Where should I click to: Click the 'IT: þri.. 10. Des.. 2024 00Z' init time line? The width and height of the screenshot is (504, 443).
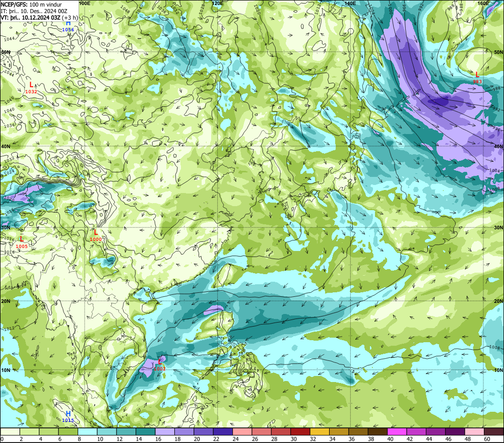coord(34,11)
